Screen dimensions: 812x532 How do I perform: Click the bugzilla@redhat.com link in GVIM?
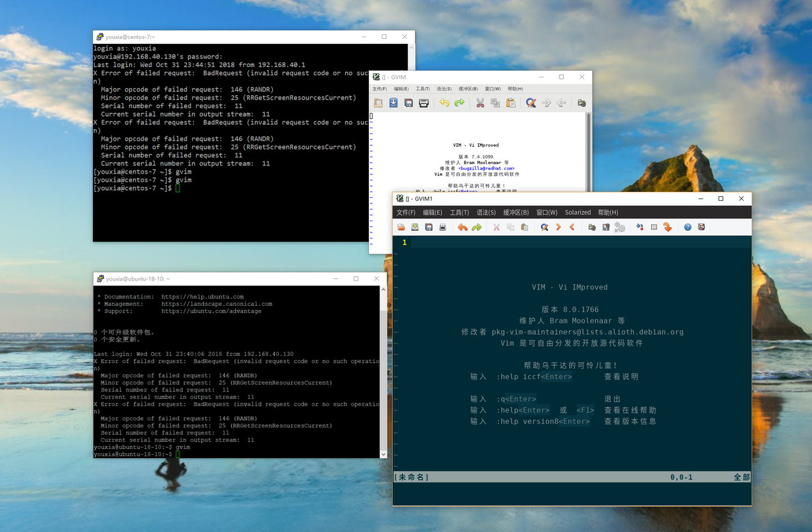tap(486, 168)
